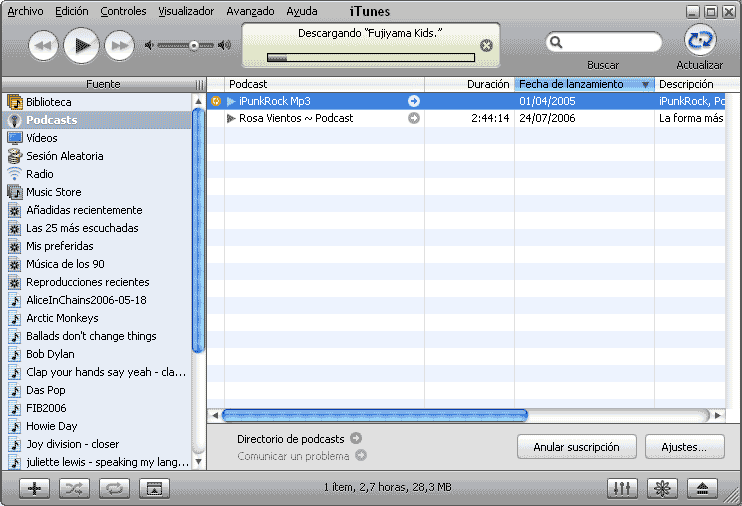Click the Anular suscripción button
742x506 pixels.
tap(576, 447)
